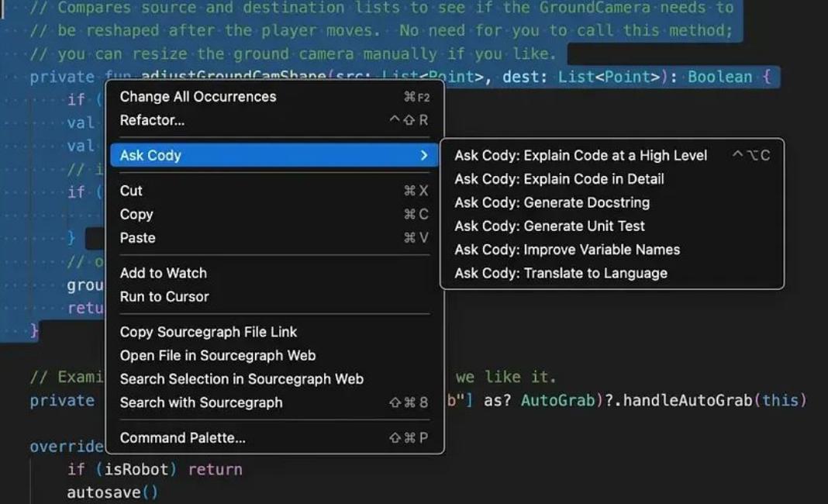Image resolution: width=828 pixels, height=504 pixels.
Task: Open the Refactor... menu entry
Action: pos(274,120)
